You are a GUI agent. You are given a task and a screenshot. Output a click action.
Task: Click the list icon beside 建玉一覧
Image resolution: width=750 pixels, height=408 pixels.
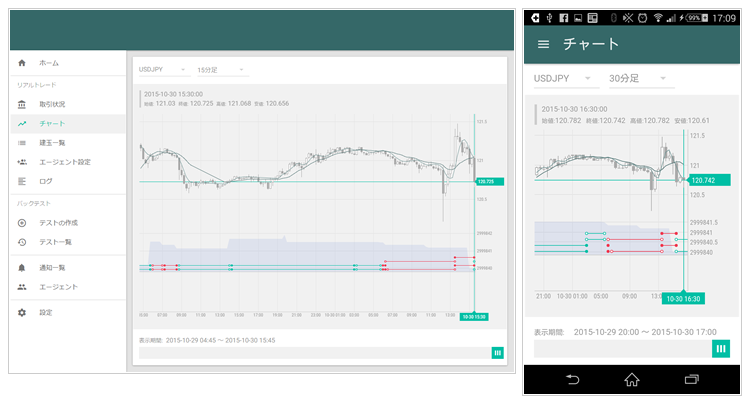point(22,143)
